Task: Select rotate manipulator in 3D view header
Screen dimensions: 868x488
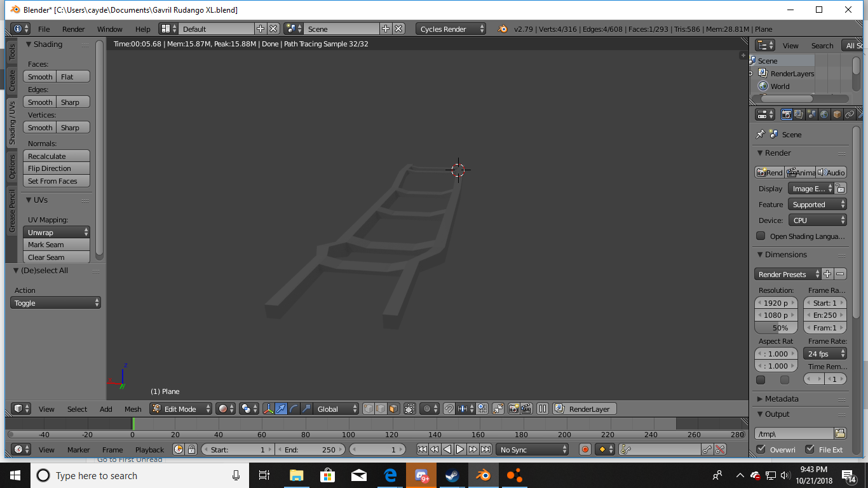Action: click(x=294, y=409)
